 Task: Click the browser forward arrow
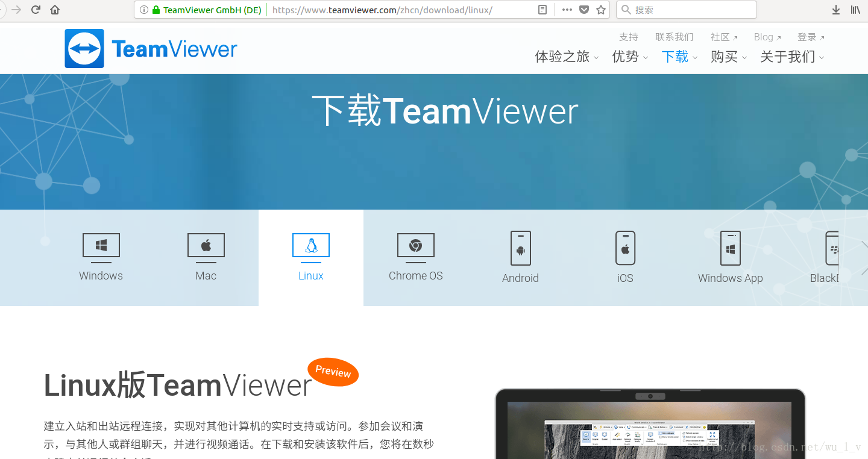click(16, 10)
